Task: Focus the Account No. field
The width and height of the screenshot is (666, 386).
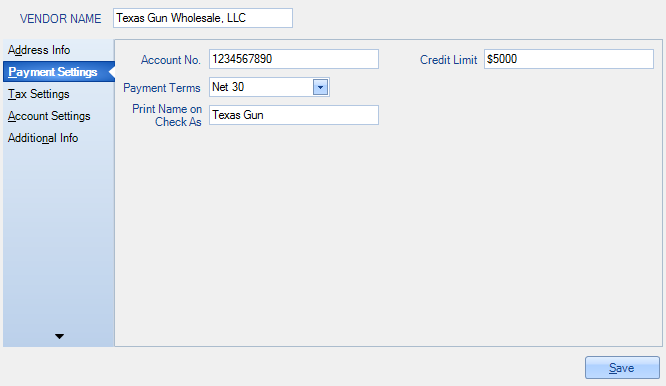Action: tap(293, 59)
